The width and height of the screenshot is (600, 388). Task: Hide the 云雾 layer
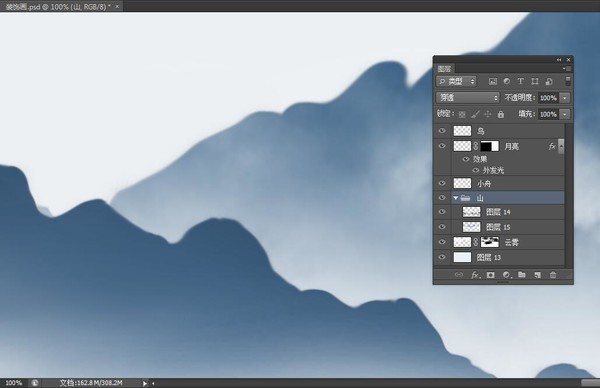pos(442,242)
